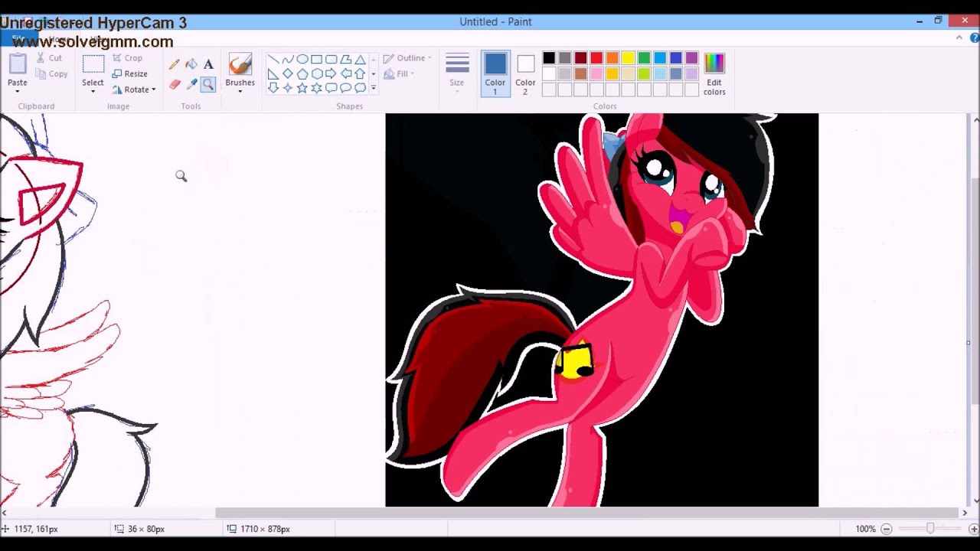Click the Crop button
The width and height of the screenshot is (980, 551).
coord(127,58)
